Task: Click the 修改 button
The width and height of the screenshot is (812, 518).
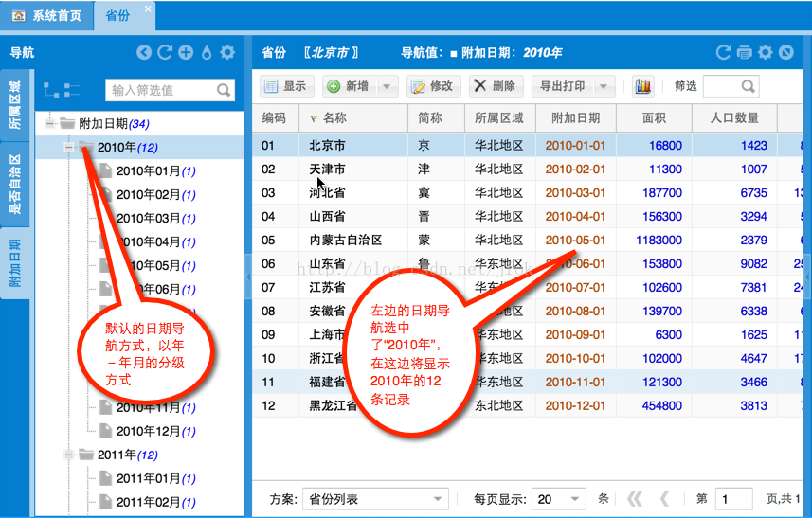Action: point(433,86)
